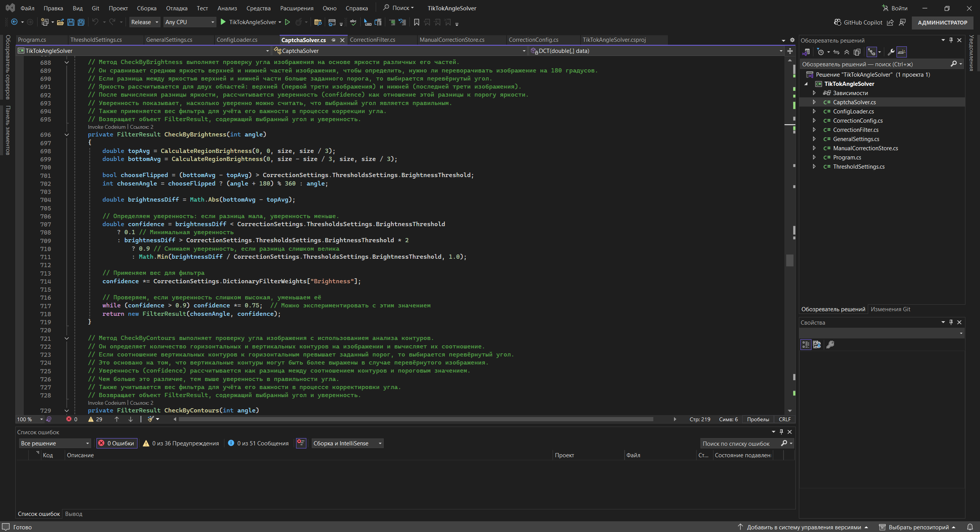Screen dimensions: 980x532
Task: Toggle the Messages filter showing 51 messages
Action: (258, 443)
